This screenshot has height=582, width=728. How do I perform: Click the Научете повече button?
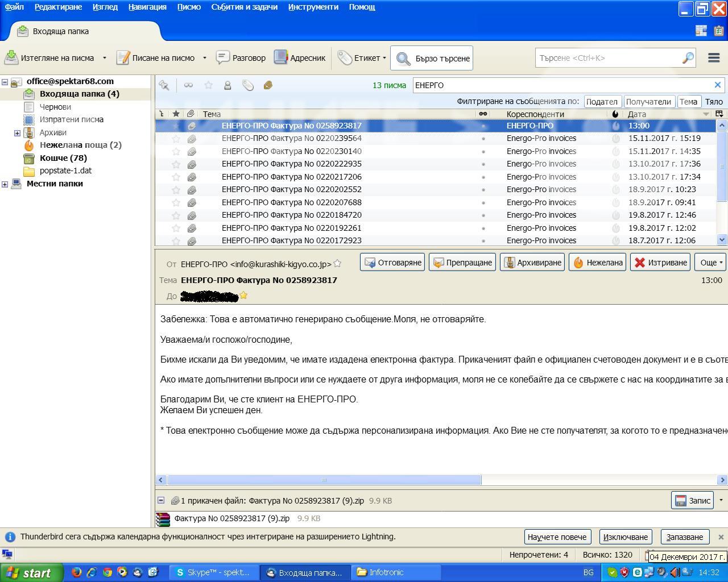pos(556,537)
